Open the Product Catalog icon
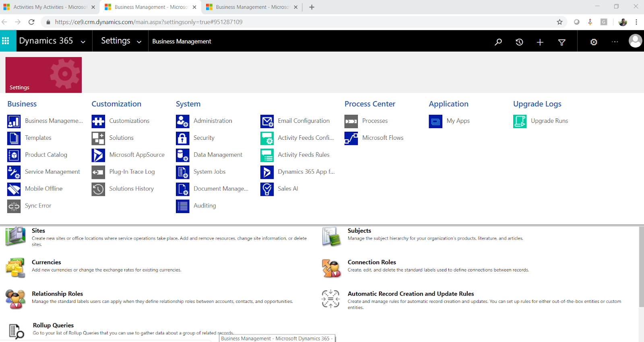Image resolution: width=644 pixels, height=342 pixels. pos(14,155)
